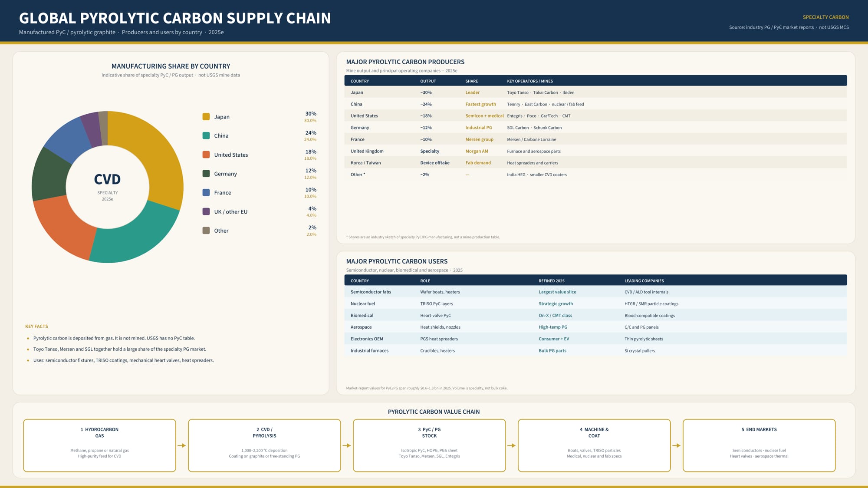
Task: Click the 'On-X / CMT class' cell
Action: (x=555, y=316)
